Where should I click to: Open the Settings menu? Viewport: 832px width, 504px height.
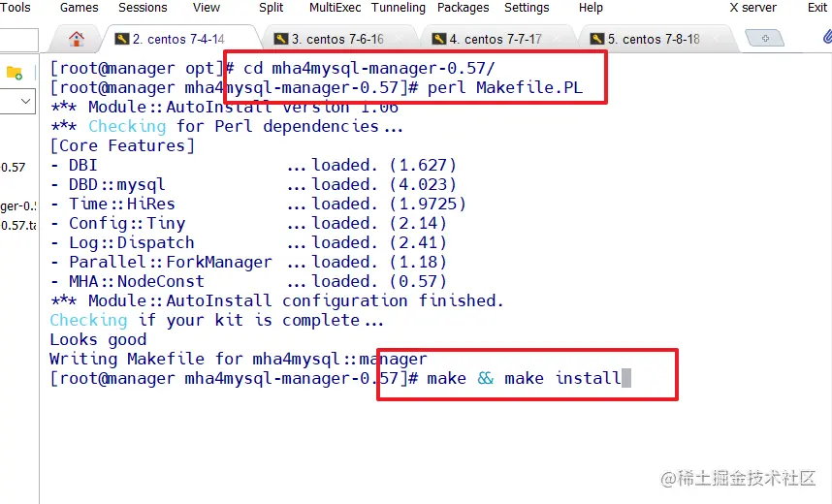point(527,8)
